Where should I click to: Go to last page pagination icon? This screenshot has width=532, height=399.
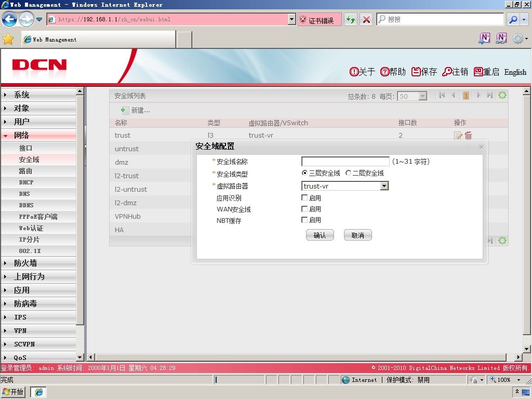tap(489, 96)
